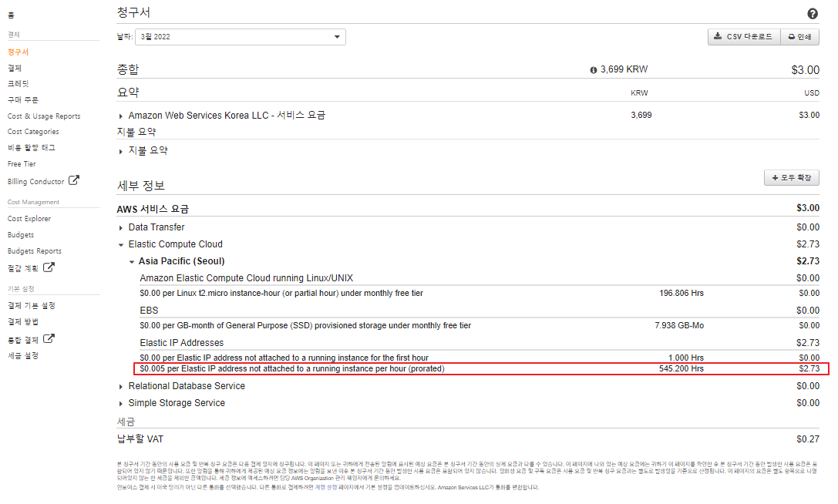Open 절감 계획 sidebar link
Viewport: 838px width, 504px height.
coord(23,268)
